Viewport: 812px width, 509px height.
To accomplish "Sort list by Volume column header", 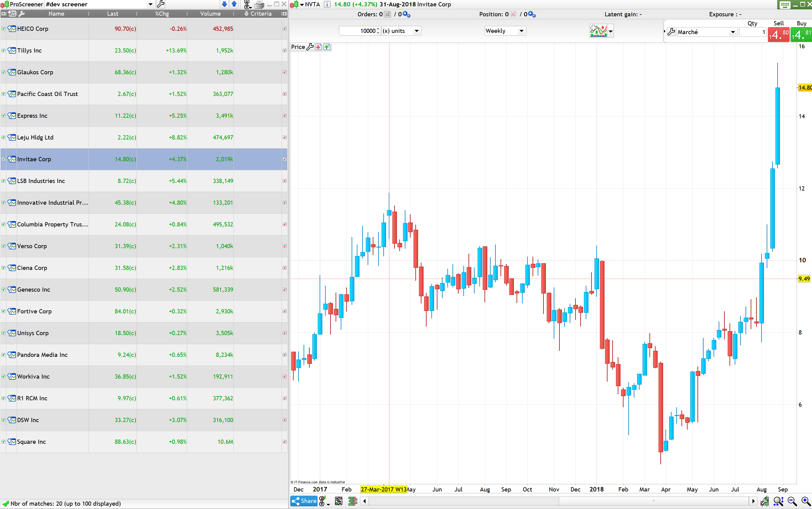I will point(210,14).
